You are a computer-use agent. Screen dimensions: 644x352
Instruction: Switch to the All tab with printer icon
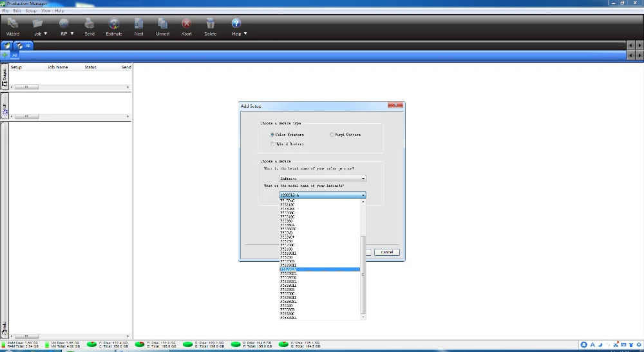pyautogui.click(x=23, y=46)
